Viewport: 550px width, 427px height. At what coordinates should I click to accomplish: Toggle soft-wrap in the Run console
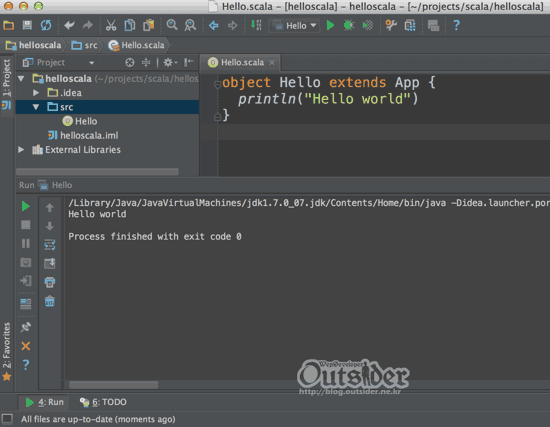[x=49, y=245]
